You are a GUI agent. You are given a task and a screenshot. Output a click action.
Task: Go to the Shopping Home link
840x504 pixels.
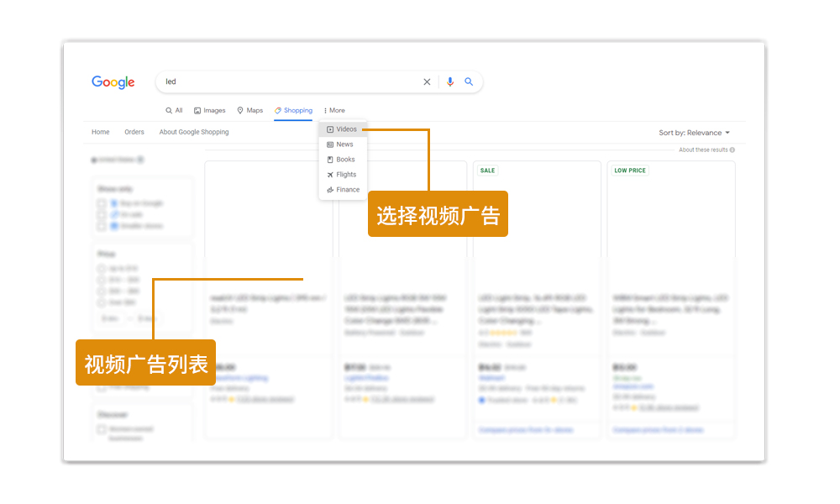point(101,132)
